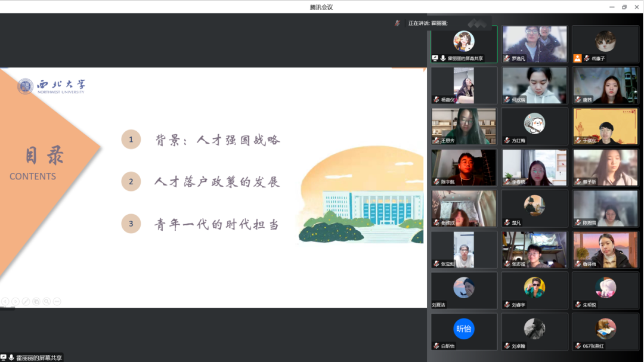Click the next slide arrow in the slideshow controls

click(x=16, y=302)
